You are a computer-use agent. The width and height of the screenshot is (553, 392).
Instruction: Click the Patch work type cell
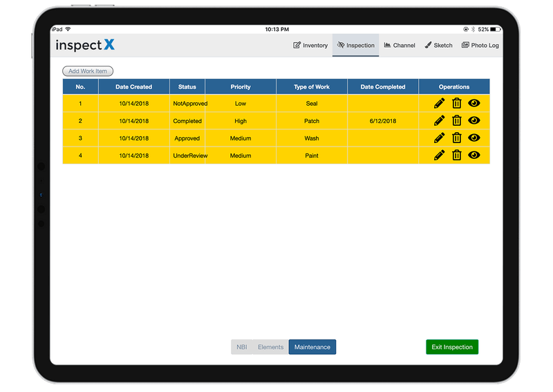click(x=312, y=121)
